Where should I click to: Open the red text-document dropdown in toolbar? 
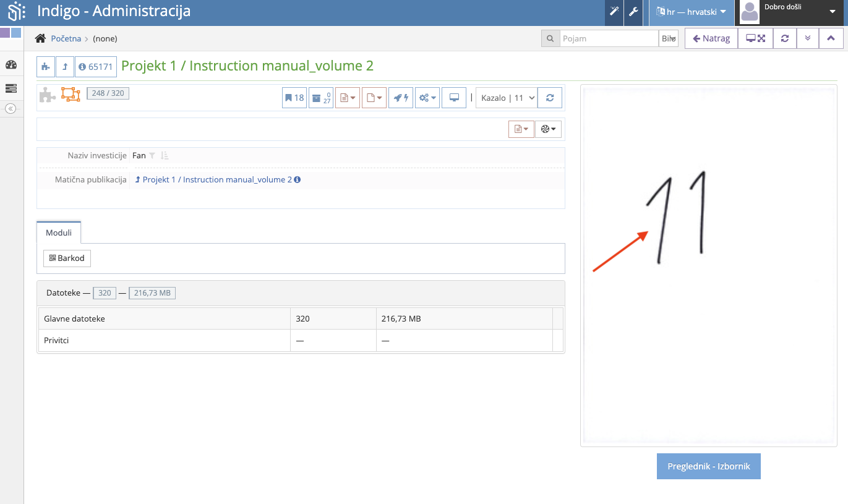[x=348, y=98]
